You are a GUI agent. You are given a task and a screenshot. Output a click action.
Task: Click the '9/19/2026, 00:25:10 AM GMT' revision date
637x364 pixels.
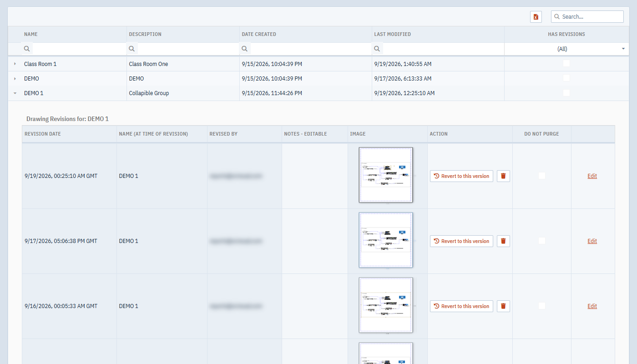[x=61, y=176]
